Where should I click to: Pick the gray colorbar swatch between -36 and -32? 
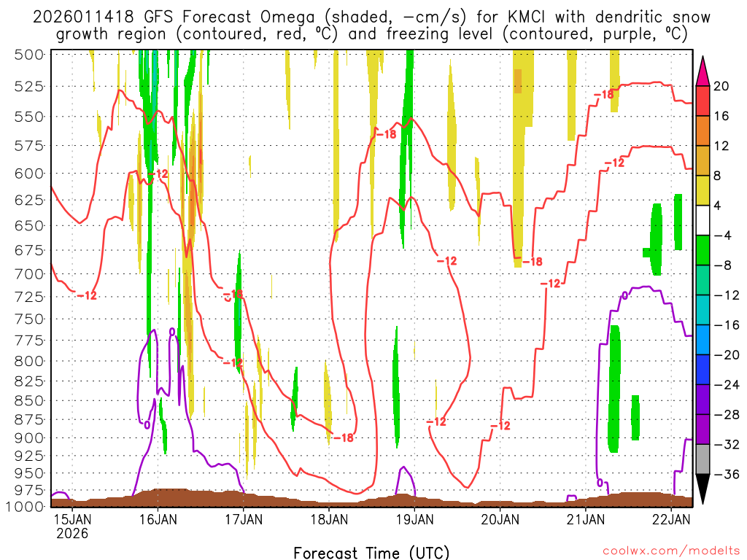coord(703,459)
